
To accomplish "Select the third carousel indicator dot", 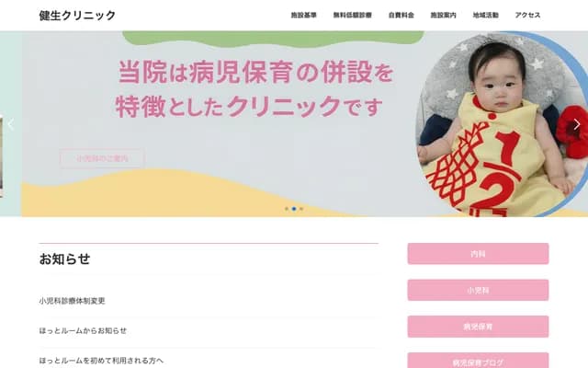I will [x=301, y=209].
